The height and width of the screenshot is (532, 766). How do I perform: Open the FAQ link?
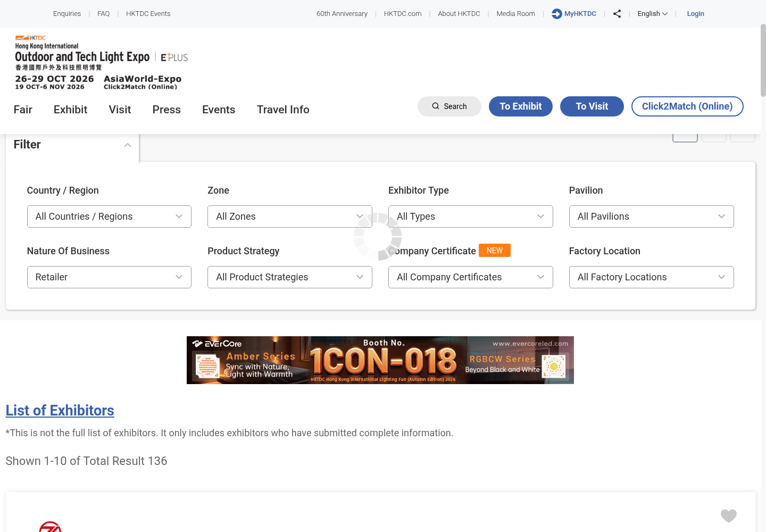click(104, 14)
